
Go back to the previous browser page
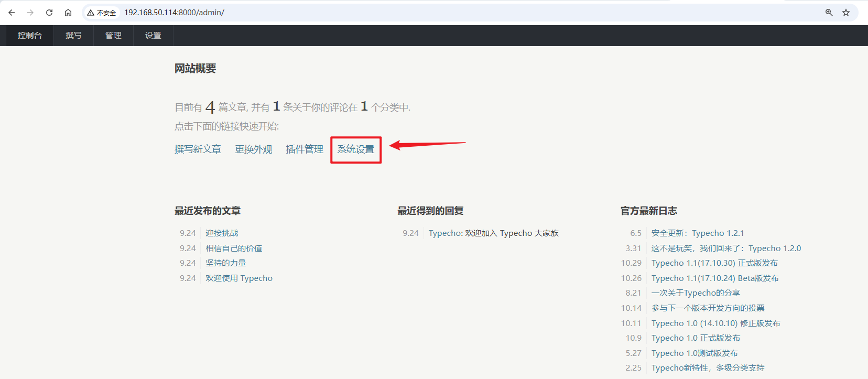(12, 13)
